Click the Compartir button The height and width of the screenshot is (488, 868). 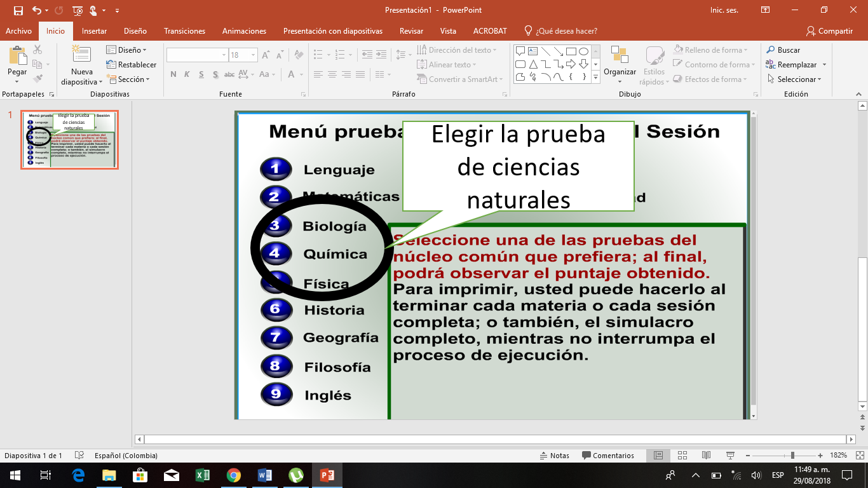pyautogui.click(x=829, y=31)
